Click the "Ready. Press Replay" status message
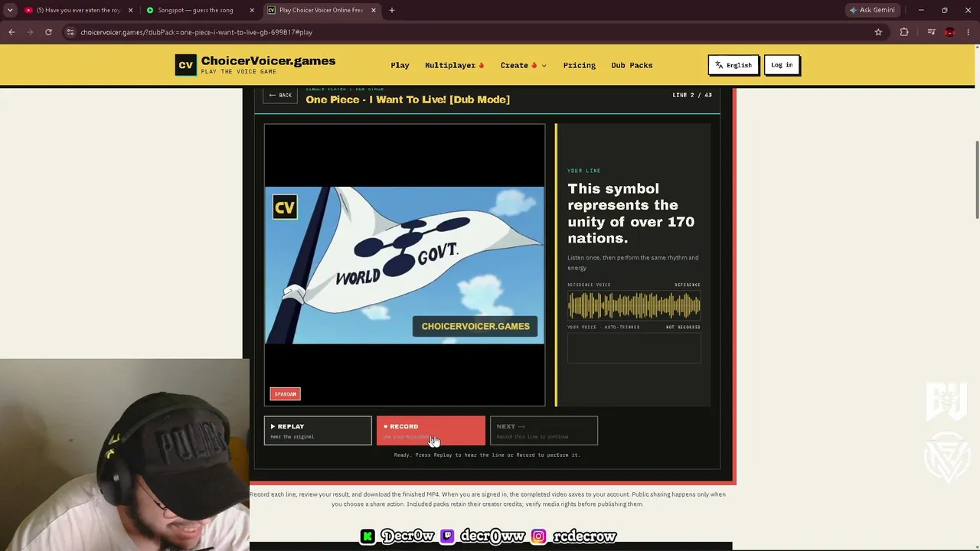Screen dimensions: 980x551 (x=487, y=455)
